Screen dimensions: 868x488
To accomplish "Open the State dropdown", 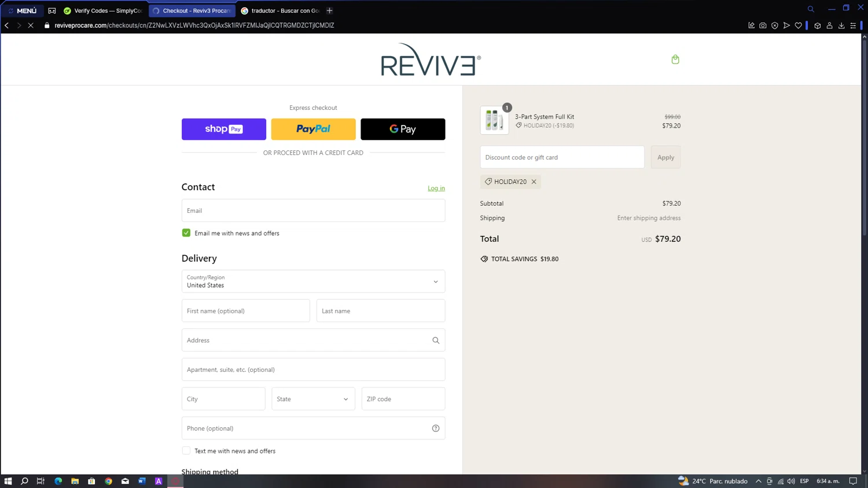I will point(313,399).
